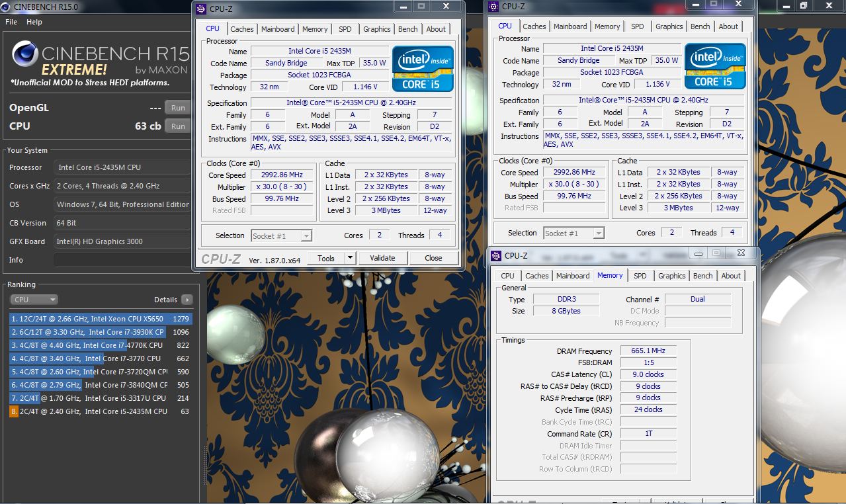Select ranking entry Core i7-4770K
The width and height of the screenshot is (846, 504).
101,345
